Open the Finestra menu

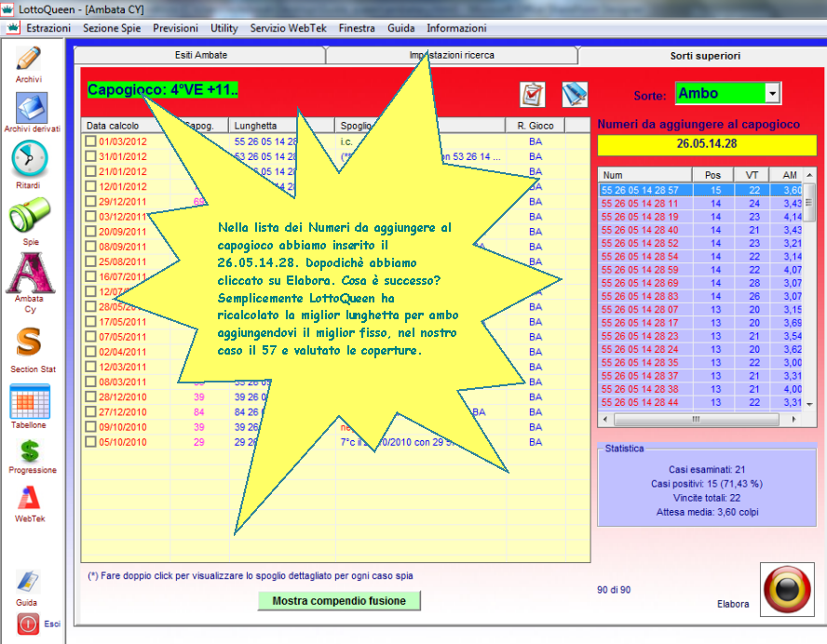pyautogui.click(x=357, y=29)
